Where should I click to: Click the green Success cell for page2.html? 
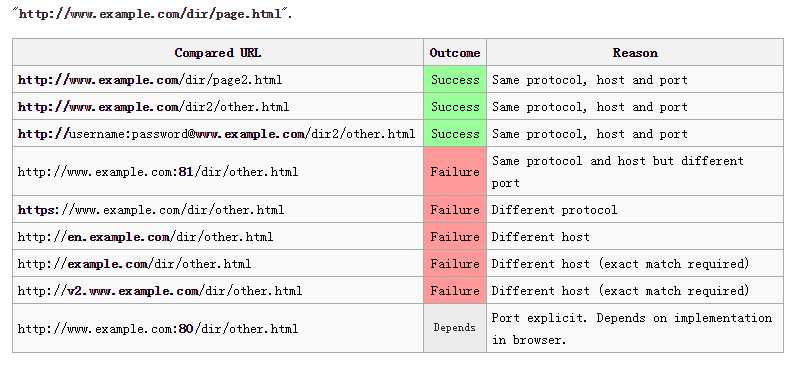pyautogui.click(x=455, y=80)
